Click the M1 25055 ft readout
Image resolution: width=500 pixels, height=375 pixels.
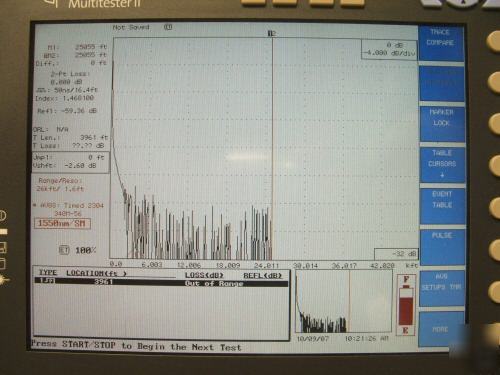[77, 47]
